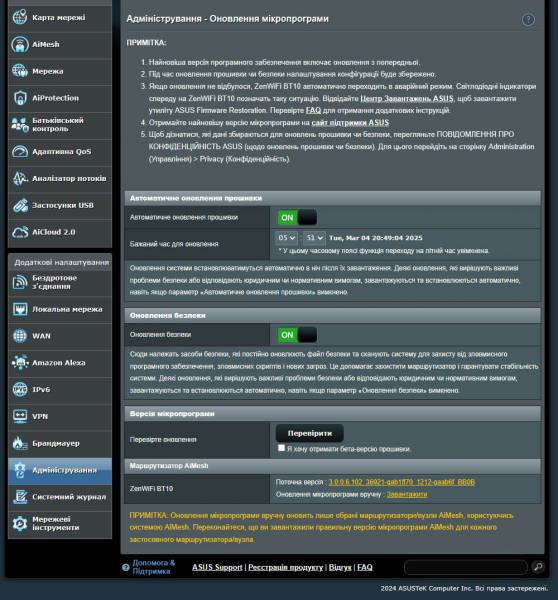This screenshot has width=558, height=600.
Task: Click the Допомога & Підтримка question icon
Action: point(126,567)
